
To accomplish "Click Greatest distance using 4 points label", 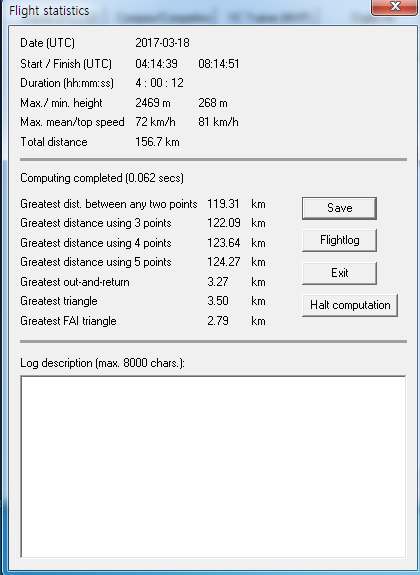I will click(96, 243).
